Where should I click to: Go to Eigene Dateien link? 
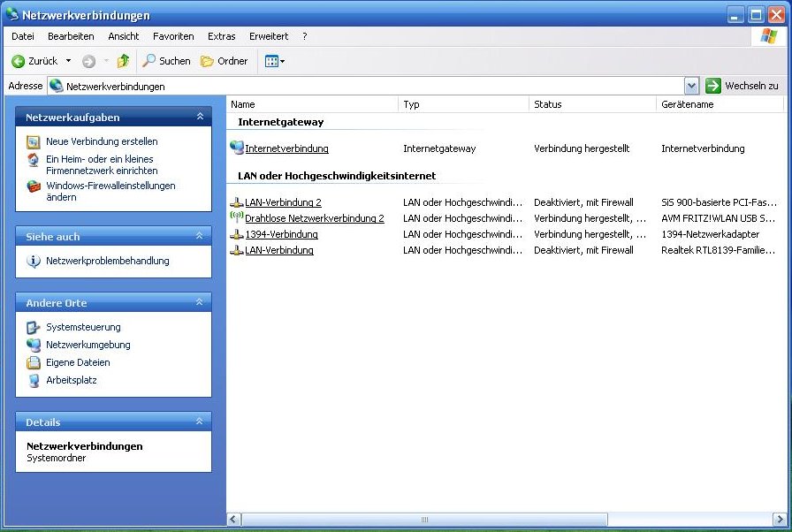click(x=78, y=362)
